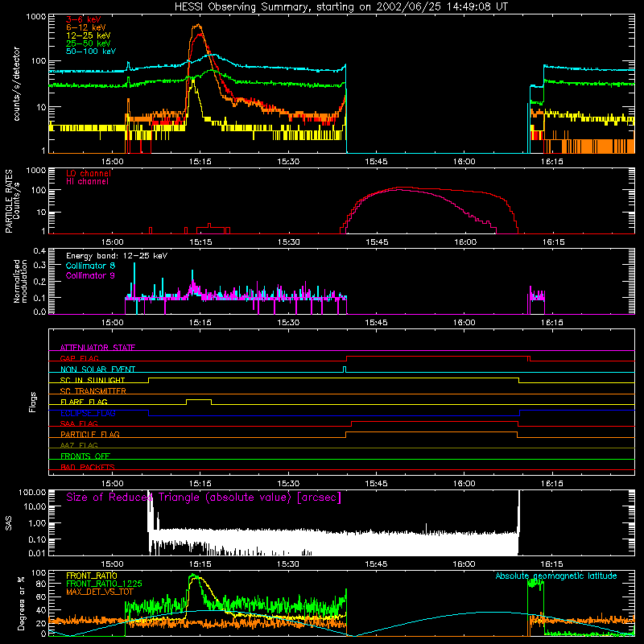Select the red 3-6 keV legend entry

84,19
